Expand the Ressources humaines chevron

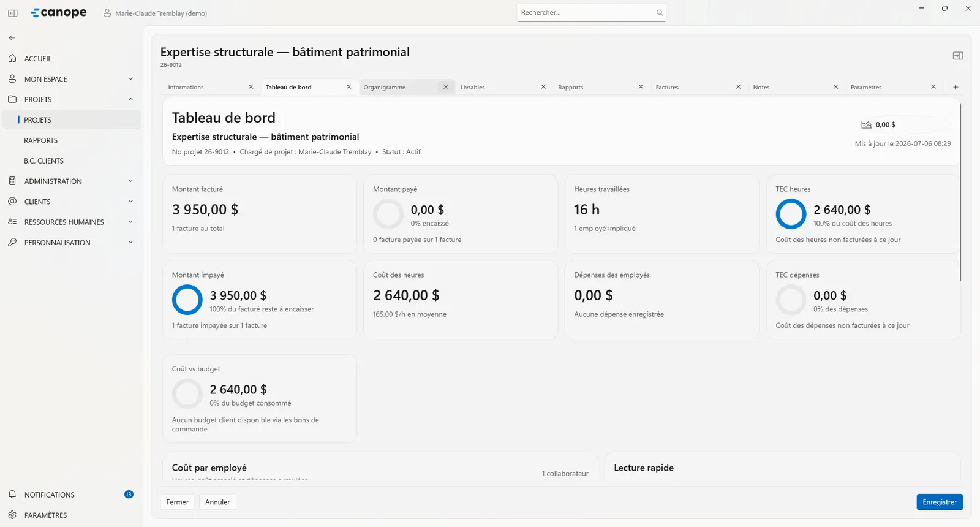(130, 222)
